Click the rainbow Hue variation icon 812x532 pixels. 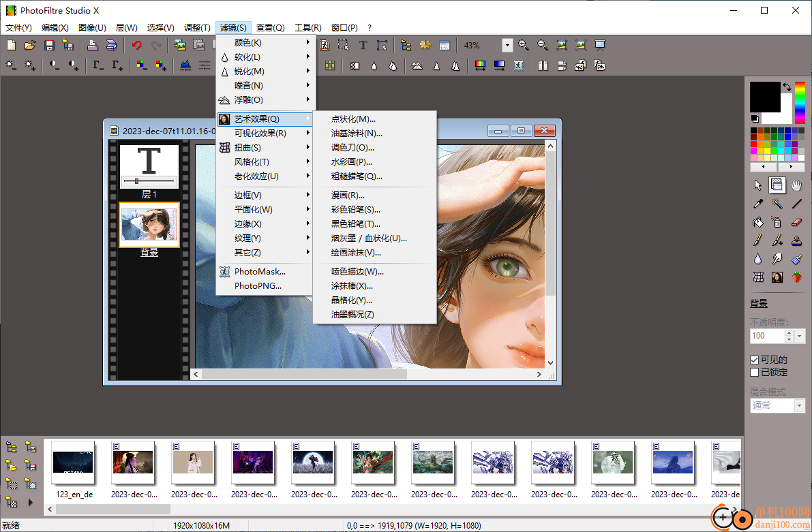tap(480, 65)
